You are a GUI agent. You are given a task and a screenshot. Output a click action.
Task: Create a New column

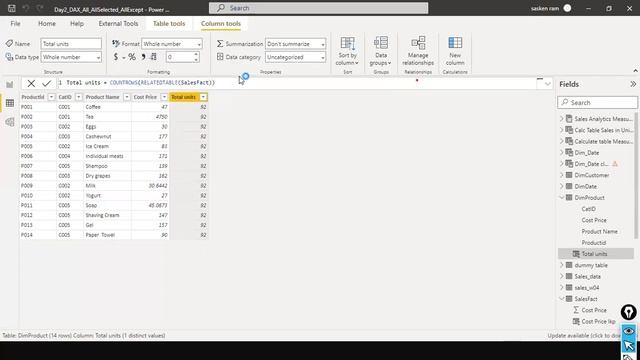pos(455,51)
